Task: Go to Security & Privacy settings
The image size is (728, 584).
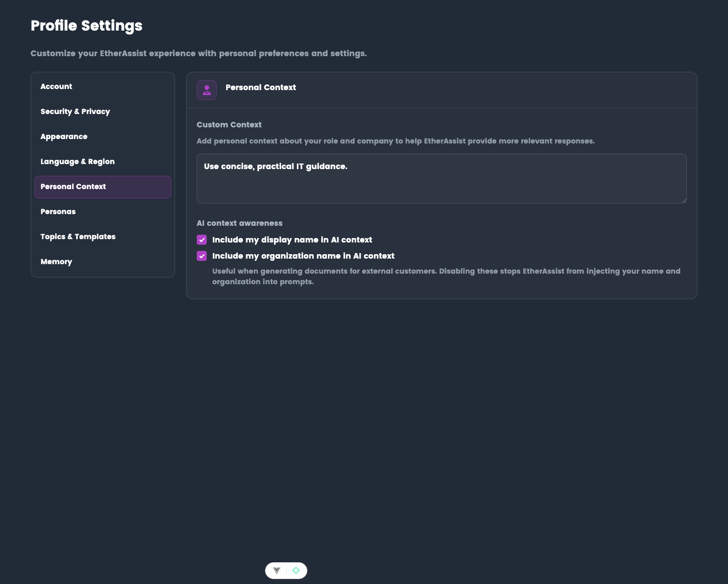Action: (x=103, y=112)
